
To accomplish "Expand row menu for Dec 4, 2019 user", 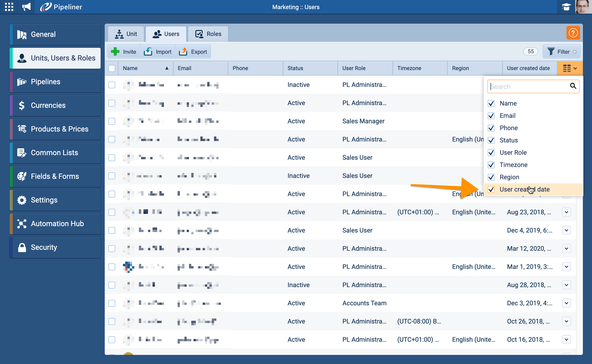I will pyautogui.click(x=566, y=230).
